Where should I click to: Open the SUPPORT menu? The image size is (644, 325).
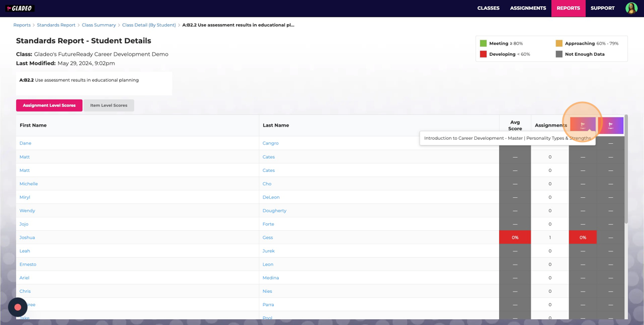coord(603,8)
